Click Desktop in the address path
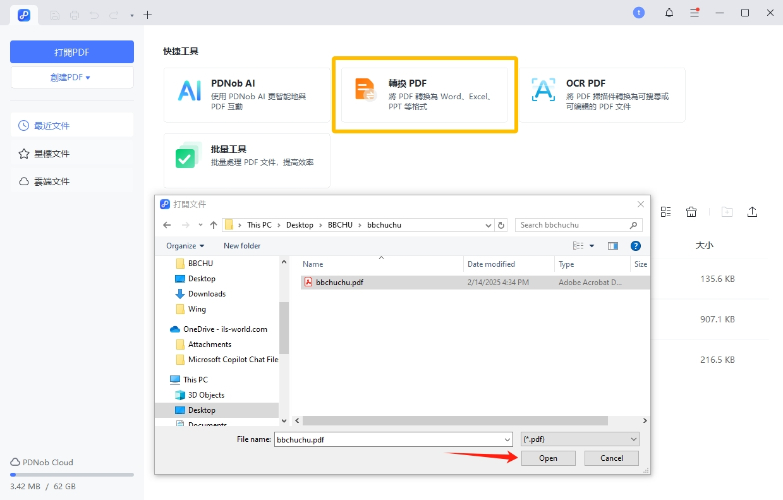The width and height of the screenshot is (783, 500). click(300, 225)
